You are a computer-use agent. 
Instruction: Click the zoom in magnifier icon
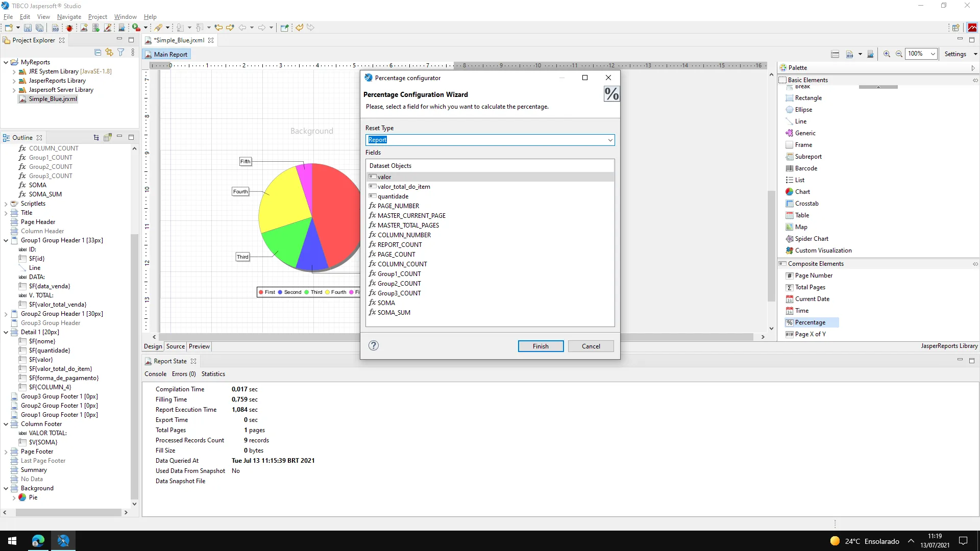887,54
